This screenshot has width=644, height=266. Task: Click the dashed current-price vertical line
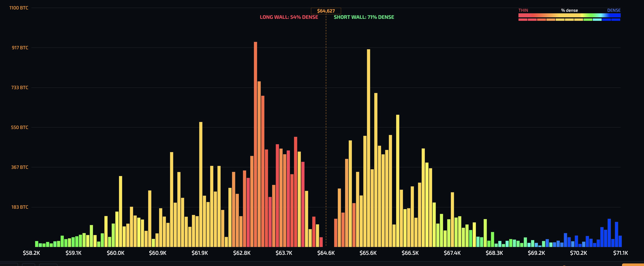pyautogui.click(x=326, y=130)
